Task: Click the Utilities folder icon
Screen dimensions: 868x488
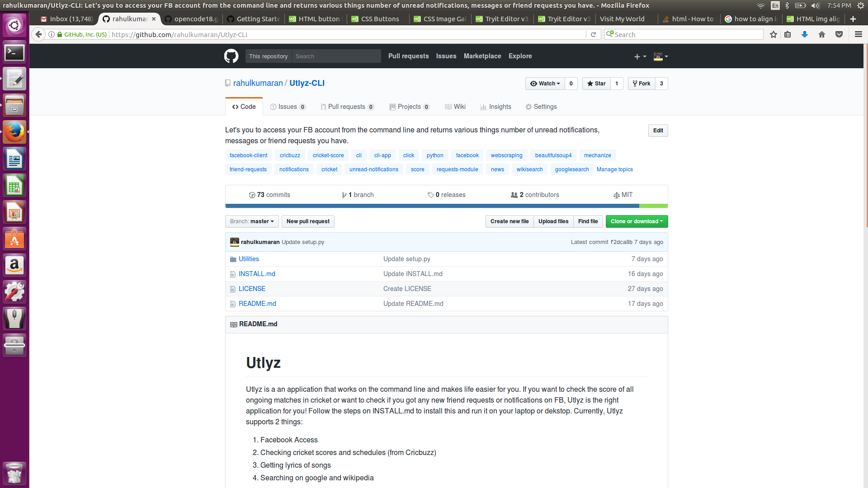Action: pos(233,259)
